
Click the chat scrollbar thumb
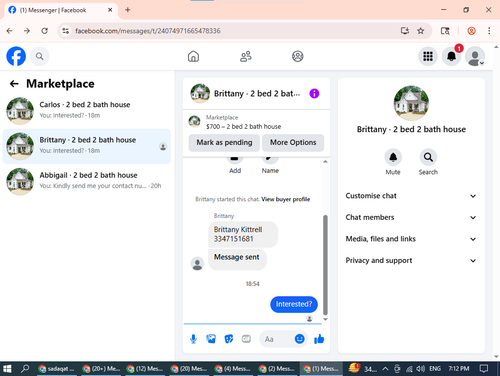pos(325,265)
